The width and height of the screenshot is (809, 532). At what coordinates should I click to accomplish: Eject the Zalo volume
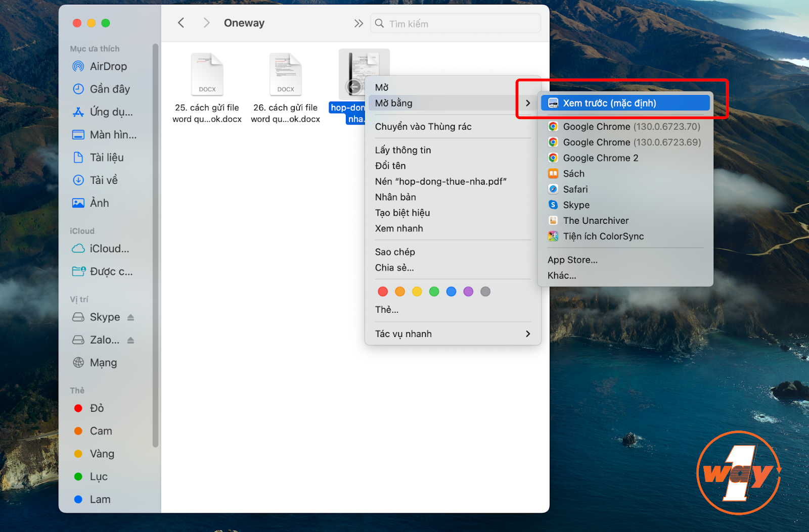[130, 340]
